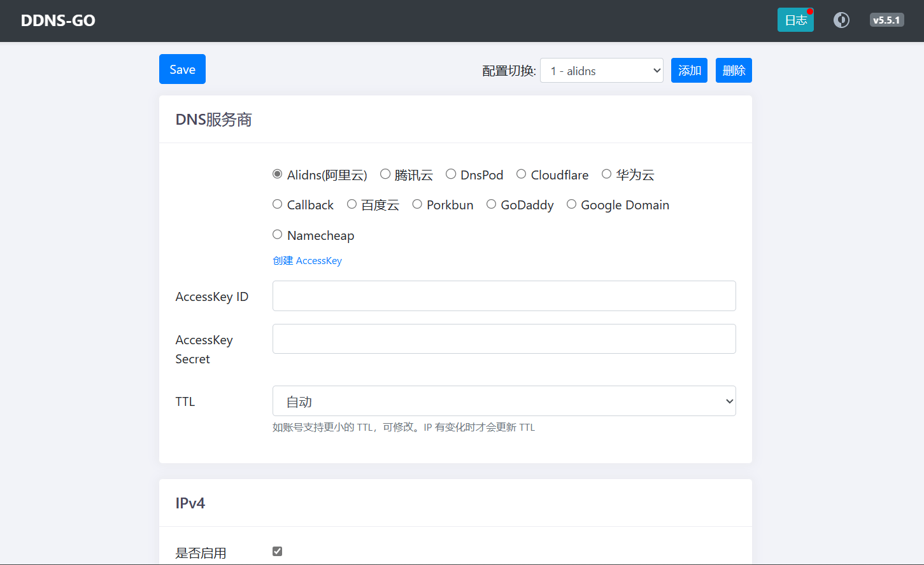924x565 pixels.
Task: Uncheck the IPv4 是否启用 checkbox
Action: tap(278, 552)
